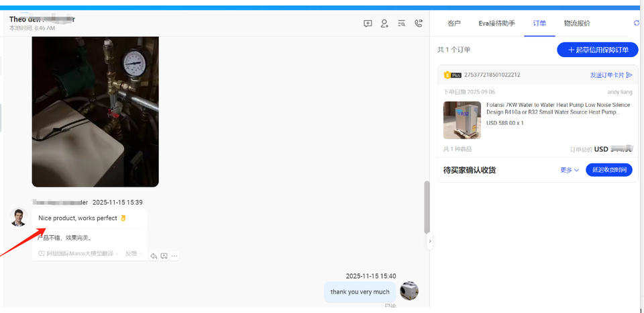Click the translated text 产品不错，效果完美。
Viewport: 644px width, 313px height.
pos(64,238)
